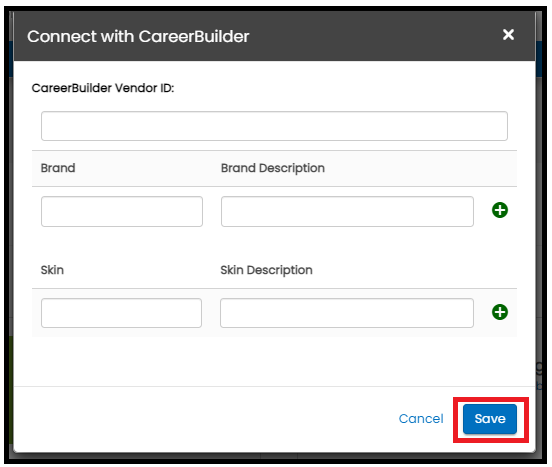Select the Brand Description input box

(x=347, y=212)
